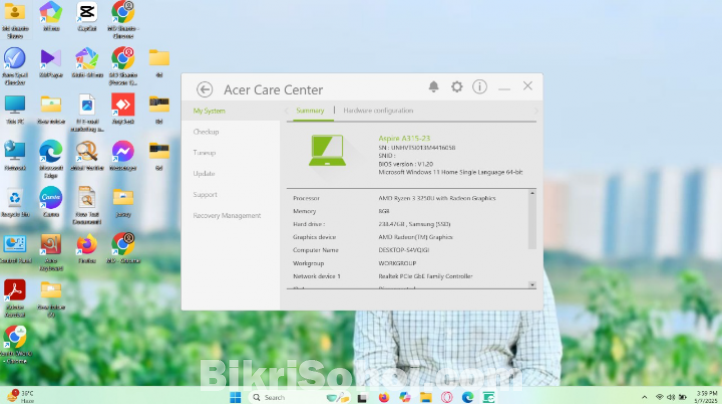Screen dimensions: 722x404
Task: Open Firefox from the taskbar
Action: (384, 397)
